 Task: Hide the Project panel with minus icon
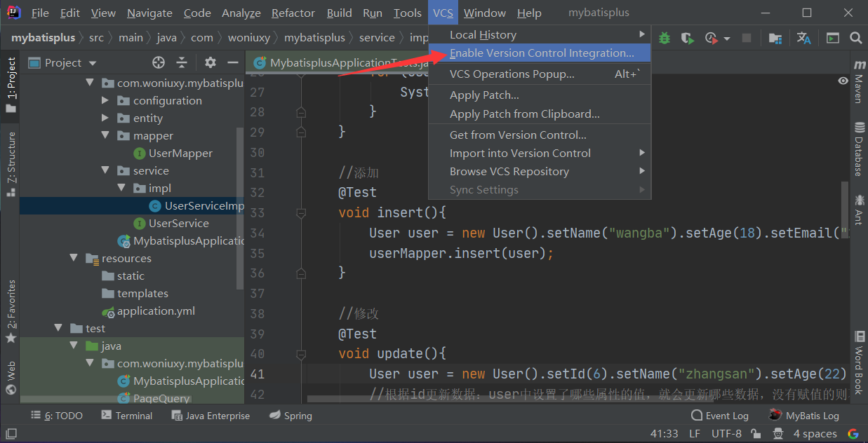point(232,62)
